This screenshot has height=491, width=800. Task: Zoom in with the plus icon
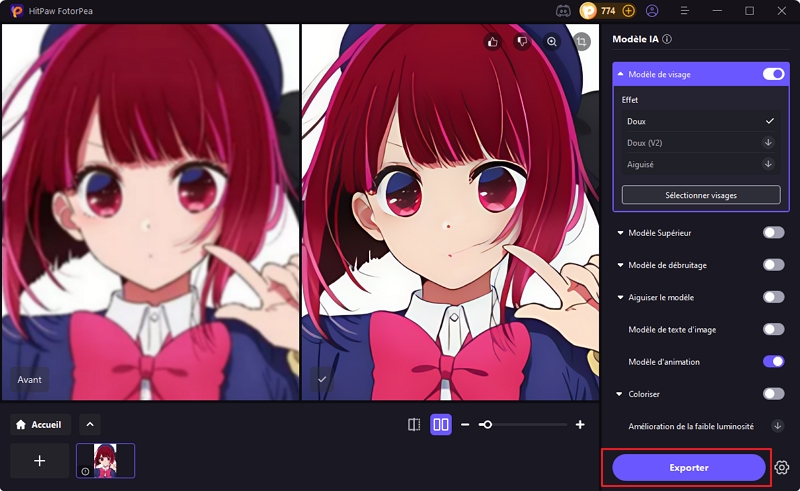[x=580, y=425]
